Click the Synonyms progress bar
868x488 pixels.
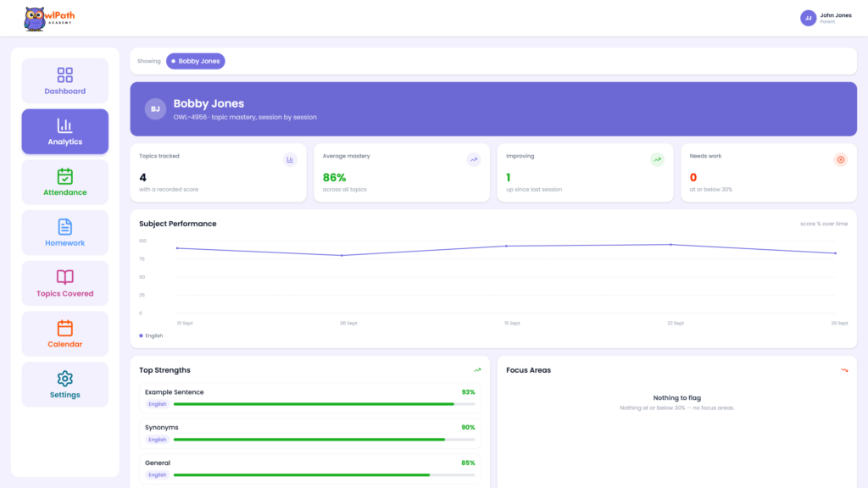coord(325,440)
